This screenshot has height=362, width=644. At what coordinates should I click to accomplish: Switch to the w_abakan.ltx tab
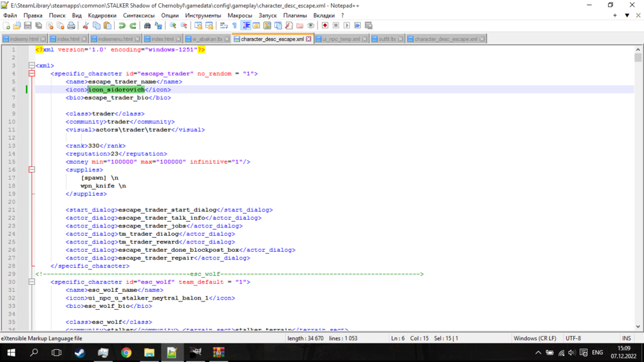[207, 39]
